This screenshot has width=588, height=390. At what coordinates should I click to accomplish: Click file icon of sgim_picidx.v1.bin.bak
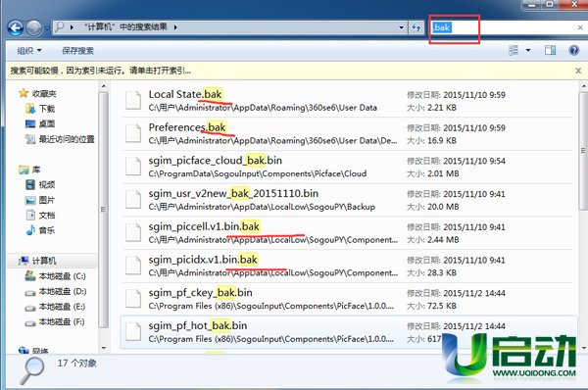[133, 266]
